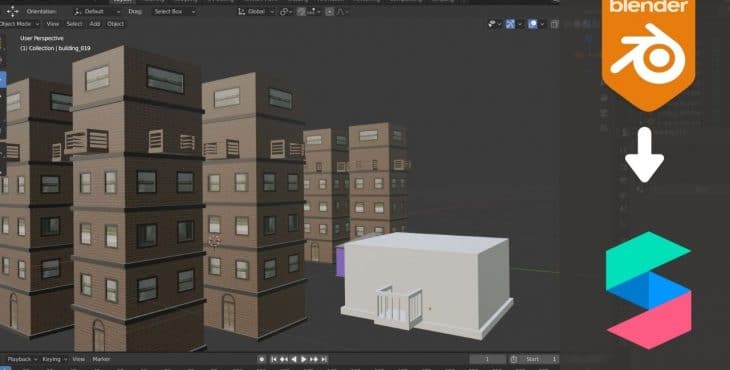This screenshot has width=730, height=370.
Task: Open the Add menu
Action: click(x=95, y=24)
